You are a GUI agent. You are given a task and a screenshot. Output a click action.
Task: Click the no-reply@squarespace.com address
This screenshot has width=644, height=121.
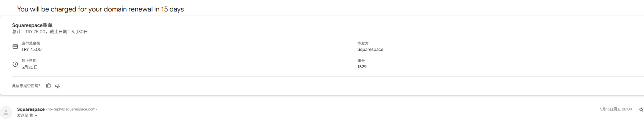tap(72, 109)
